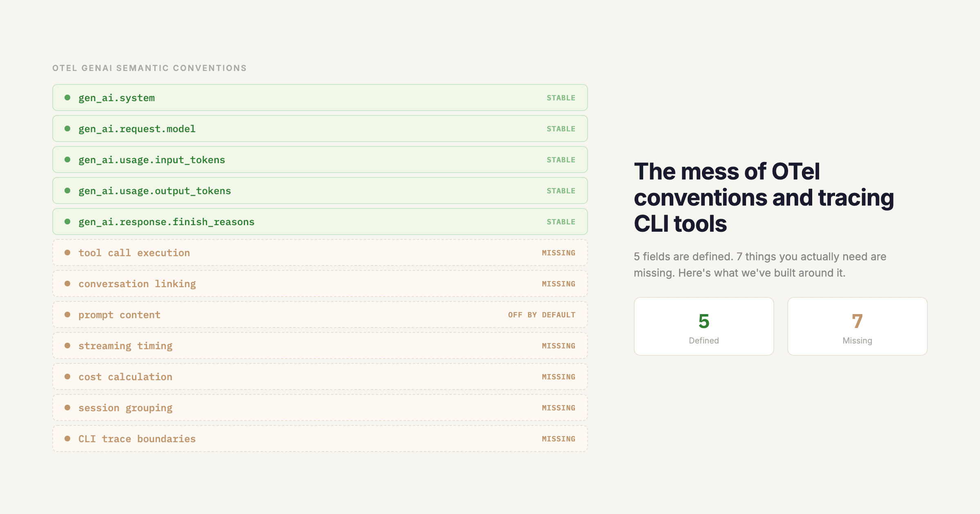
Task: Click the Defined count showing 5
Action: click(704, 322)
